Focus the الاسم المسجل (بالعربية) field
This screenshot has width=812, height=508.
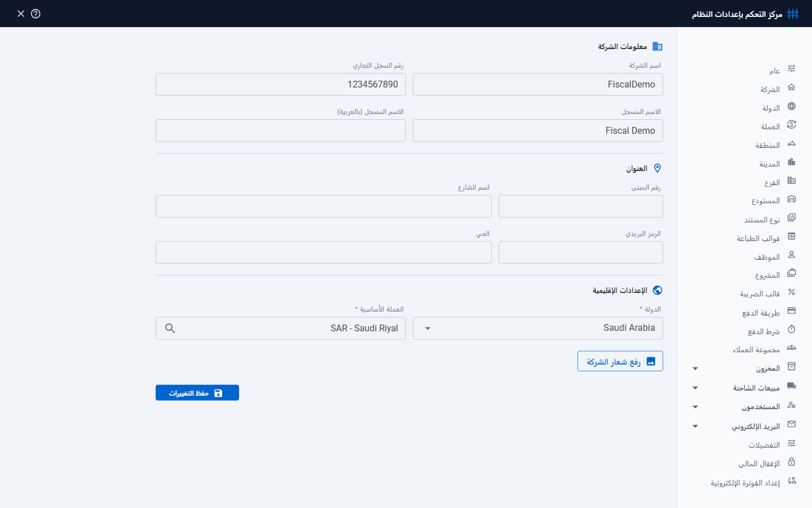click(281, 130)
